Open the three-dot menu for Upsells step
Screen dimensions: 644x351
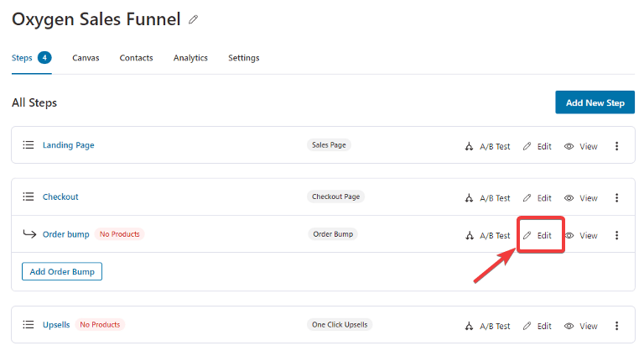coord(616,326)
